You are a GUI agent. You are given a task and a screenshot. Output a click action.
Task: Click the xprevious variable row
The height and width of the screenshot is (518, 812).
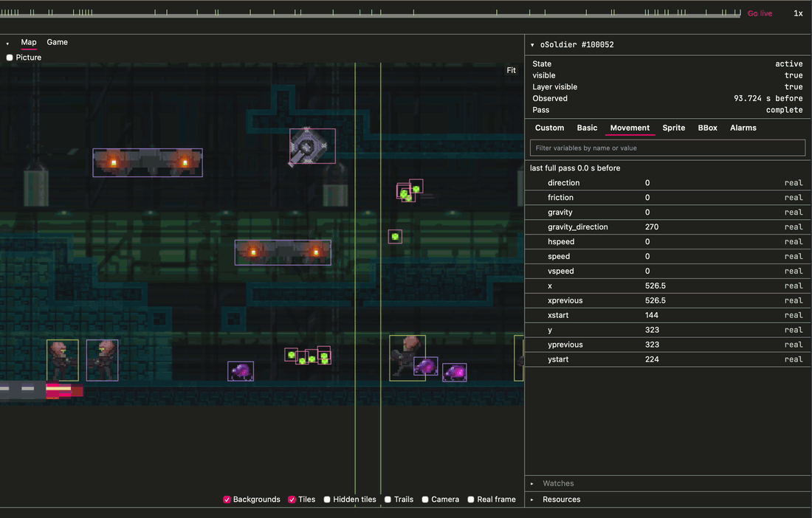(668, 300)
